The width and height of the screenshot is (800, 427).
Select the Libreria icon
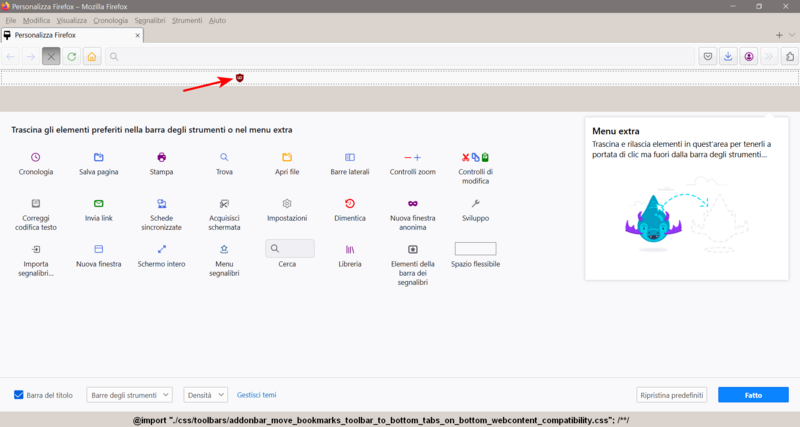[x=349, y=249]
